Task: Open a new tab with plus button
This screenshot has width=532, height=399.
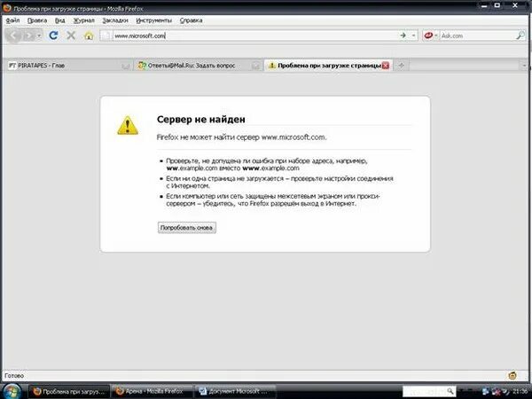Action: click(402, 66)
